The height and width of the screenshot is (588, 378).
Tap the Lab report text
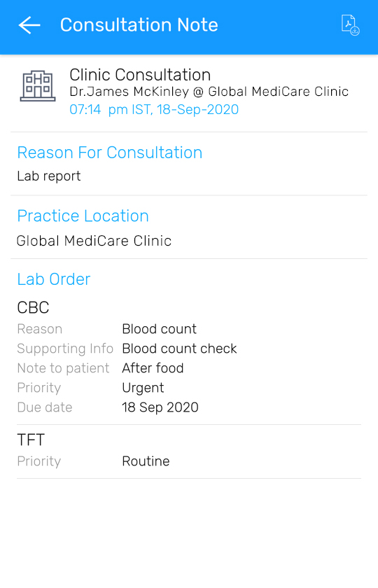point(49,176)
